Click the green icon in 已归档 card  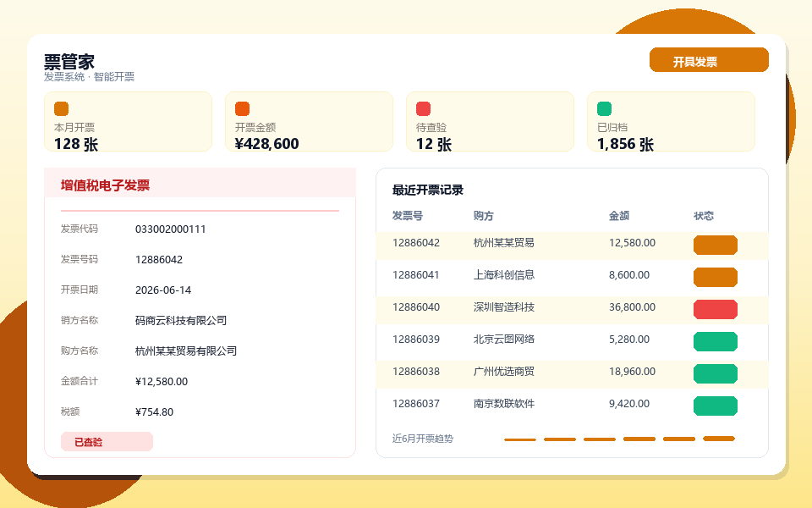pos(604,109)
